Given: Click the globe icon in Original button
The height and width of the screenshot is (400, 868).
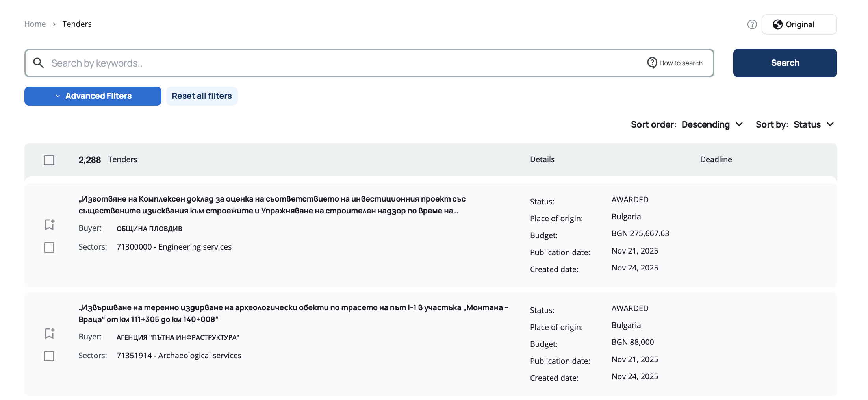Looking at the screenshot, I should click(x=777, y=24).
